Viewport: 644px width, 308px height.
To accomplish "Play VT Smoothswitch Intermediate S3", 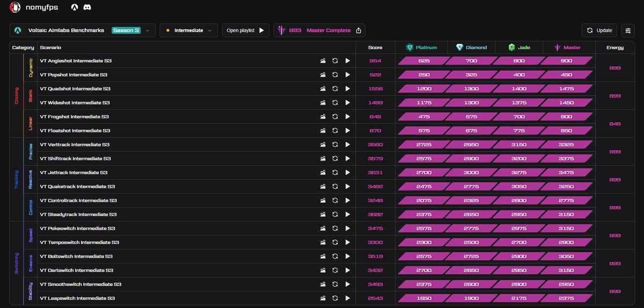I will [x=347, y=284].
